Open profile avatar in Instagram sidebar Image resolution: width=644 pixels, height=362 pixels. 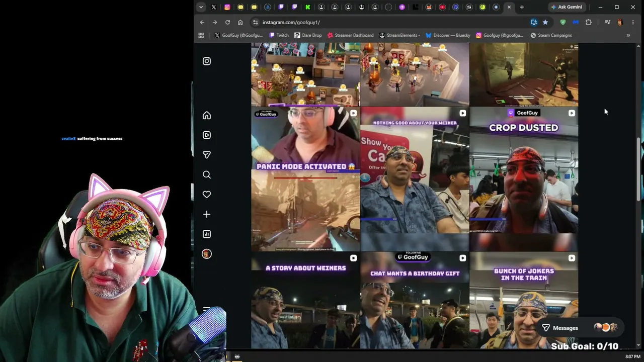pyautogui.click(x=207, y=254)
